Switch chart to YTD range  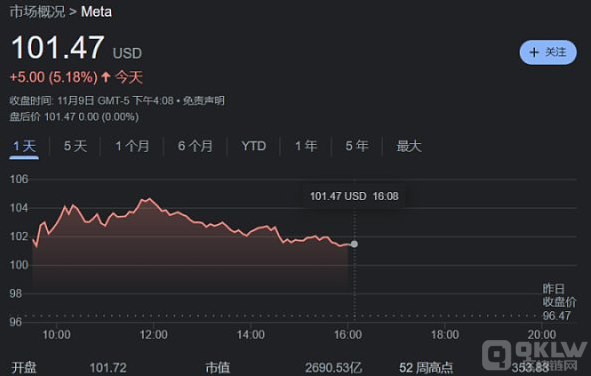click(x=254, y=146)
